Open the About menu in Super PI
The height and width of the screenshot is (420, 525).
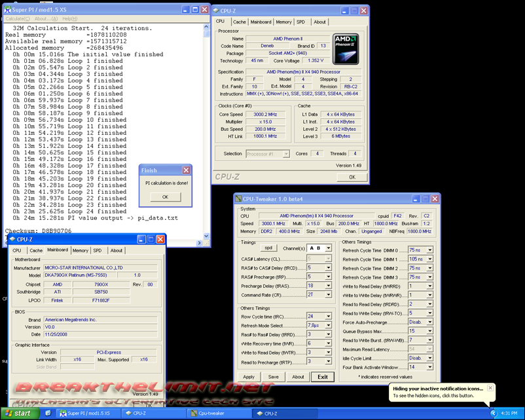(46, 19)
